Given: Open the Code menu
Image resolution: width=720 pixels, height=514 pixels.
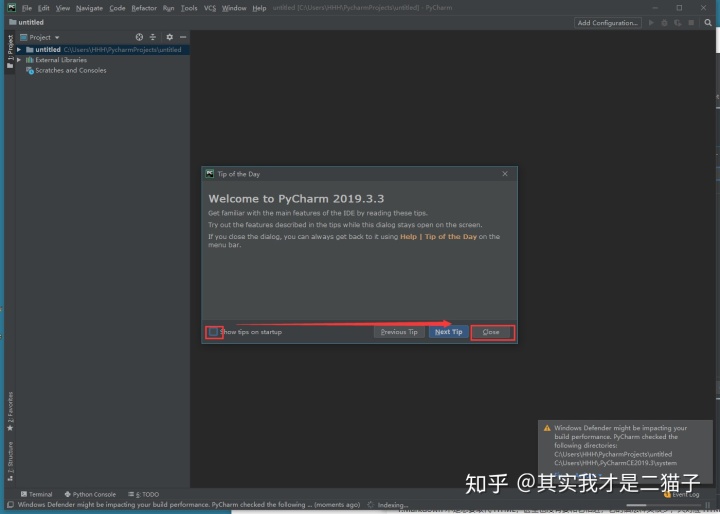Looking at the screenshot, I should coord(117,8).
